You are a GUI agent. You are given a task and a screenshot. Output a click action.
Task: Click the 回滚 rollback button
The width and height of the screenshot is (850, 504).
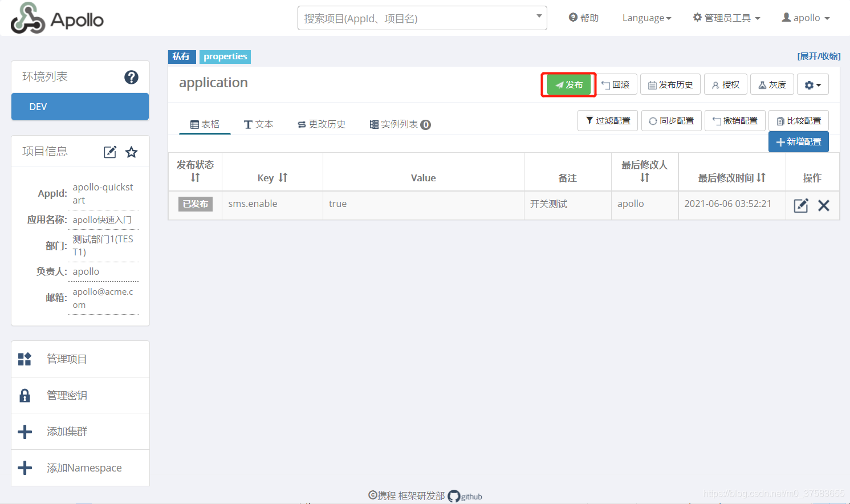[x=616, y=85]
